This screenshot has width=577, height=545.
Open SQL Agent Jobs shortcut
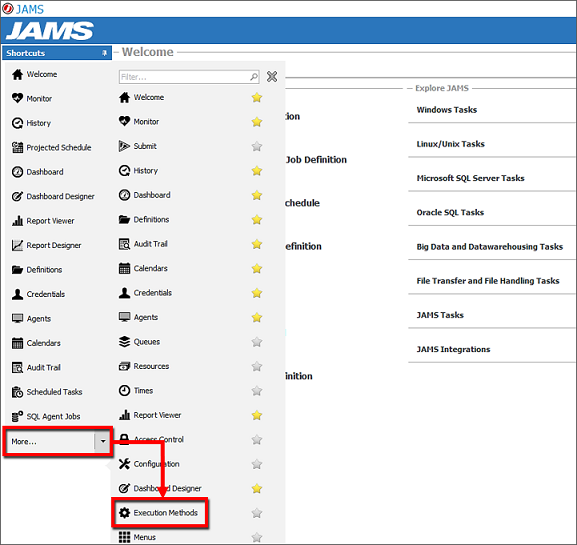[x=46, y=417]
